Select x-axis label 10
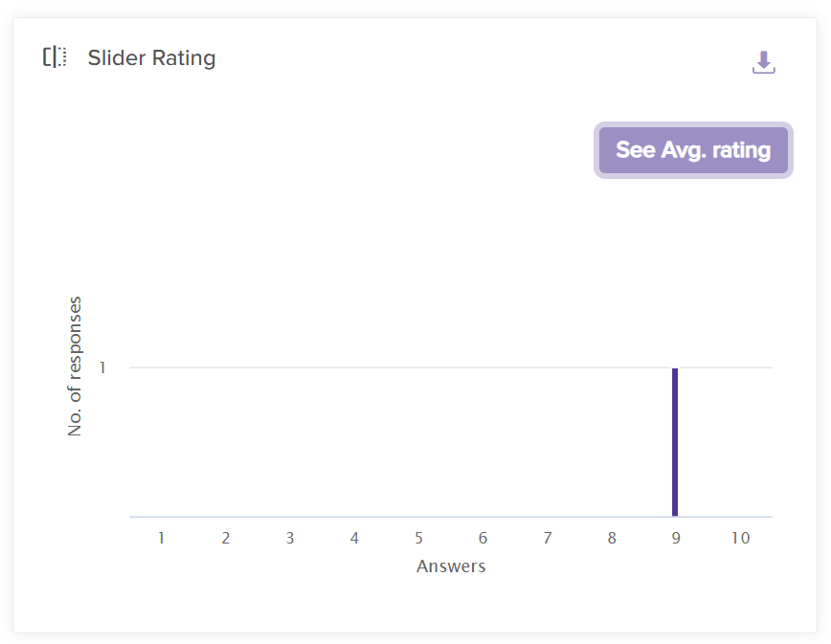831x644 pixels. coord(740,538)
